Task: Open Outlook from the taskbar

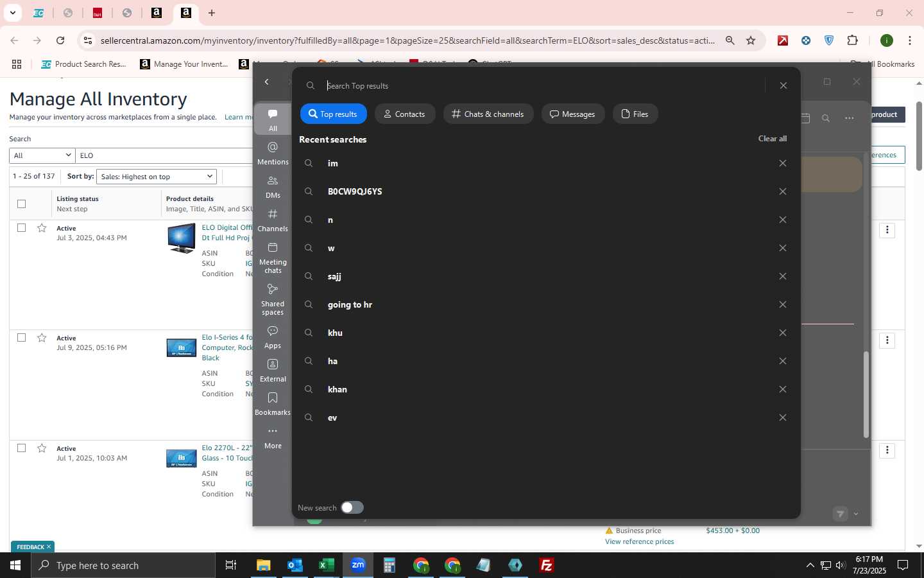Action: (295, 565)
